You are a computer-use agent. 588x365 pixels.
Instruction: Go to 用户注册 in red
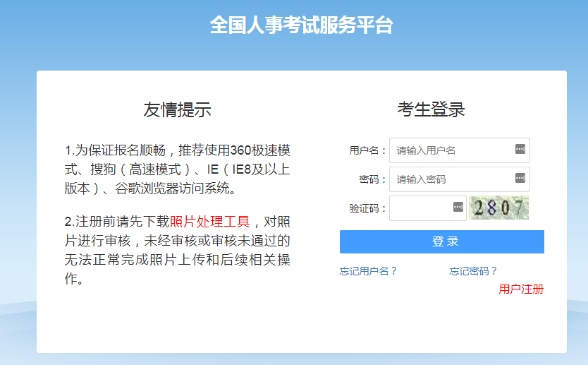click(521, 289)
